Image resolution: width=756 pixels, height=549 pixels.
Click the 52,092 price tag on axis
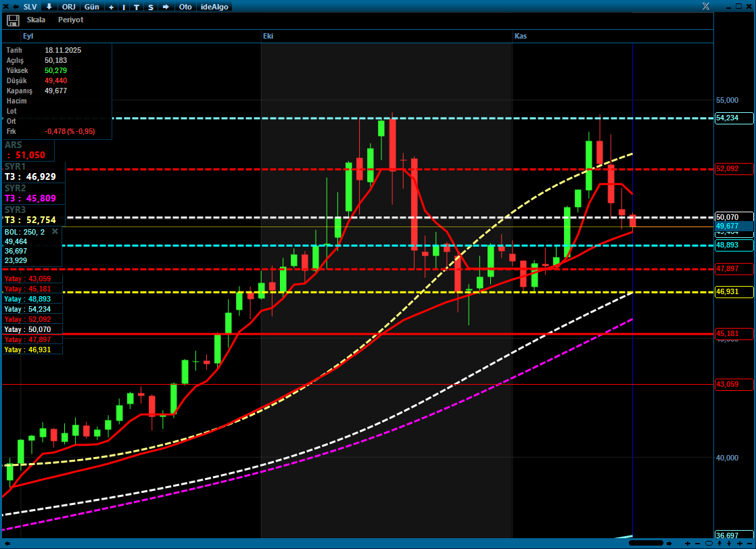733,169
